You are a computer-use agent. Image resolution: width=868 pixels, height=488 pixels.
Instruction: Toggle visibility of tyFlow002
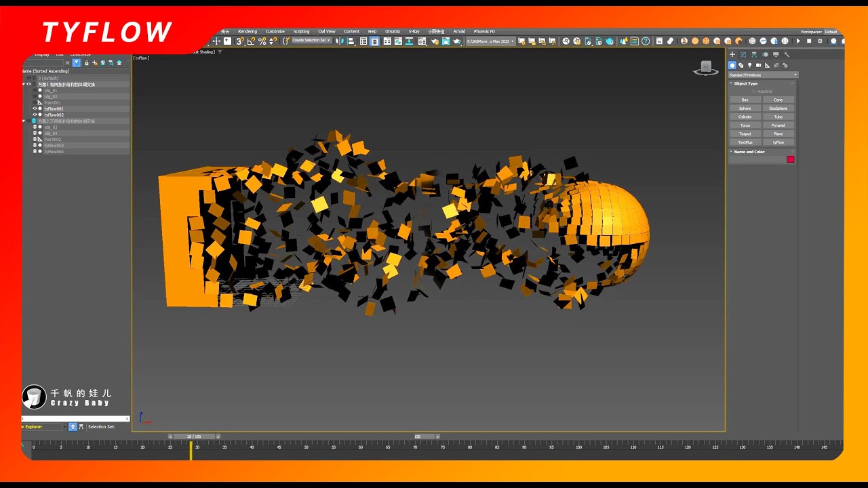(x=35, y=115)
